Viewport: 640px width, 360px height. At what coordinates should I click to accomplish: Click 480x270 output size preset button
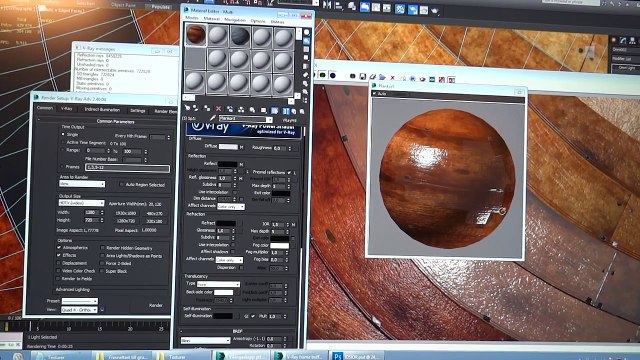coord(154,213)
